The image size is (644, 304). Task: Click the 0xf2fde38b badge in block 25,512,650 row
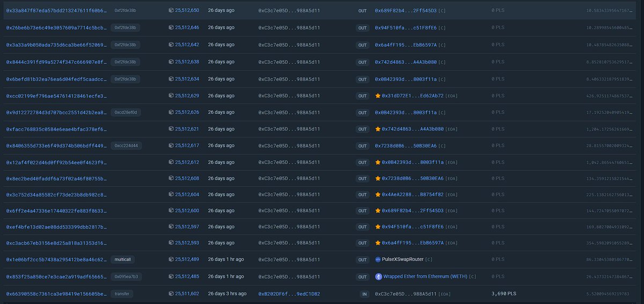tap(126, 10)
